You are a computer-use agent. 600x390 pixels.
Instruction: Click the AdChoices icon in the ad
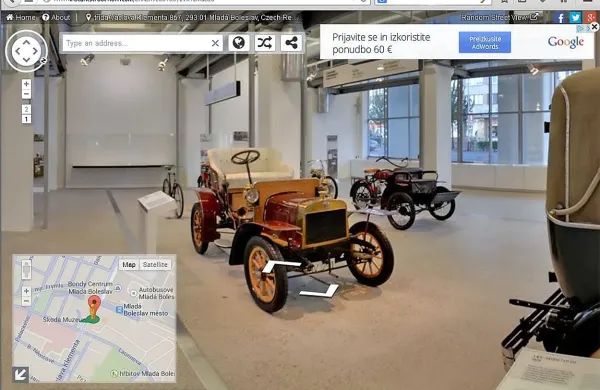click(x=581, y=28)
